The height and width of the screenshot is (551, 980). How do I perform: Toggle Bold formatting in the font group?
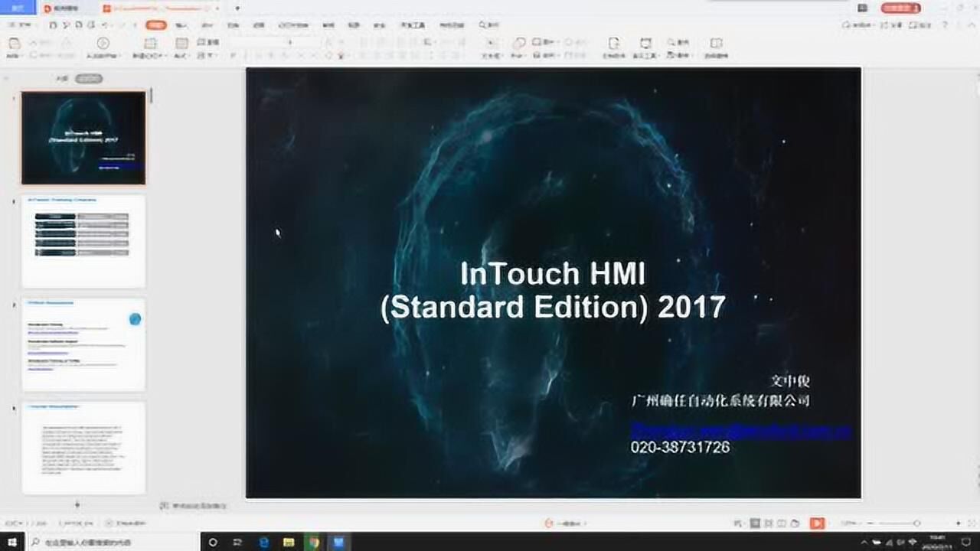click(233, 54)
